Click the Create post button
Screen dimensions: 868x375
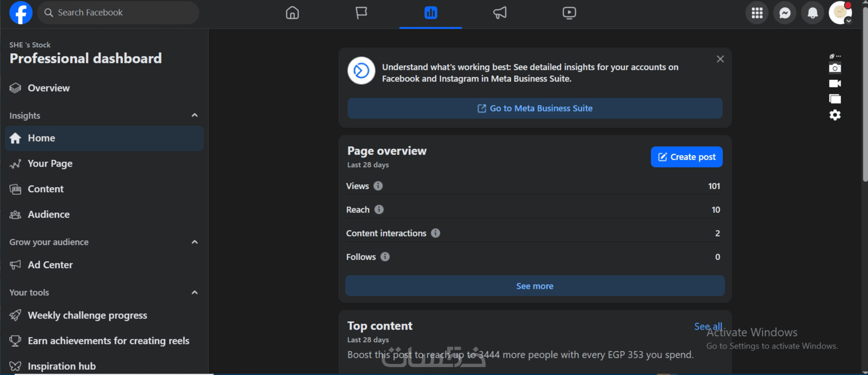point(686,157)
